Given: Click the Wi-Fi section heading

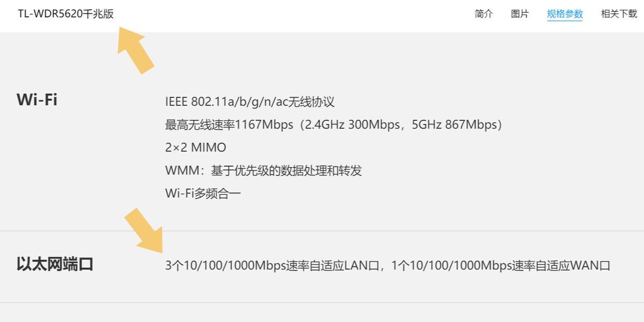Looking at the screenshot, I should click(37, 100).
